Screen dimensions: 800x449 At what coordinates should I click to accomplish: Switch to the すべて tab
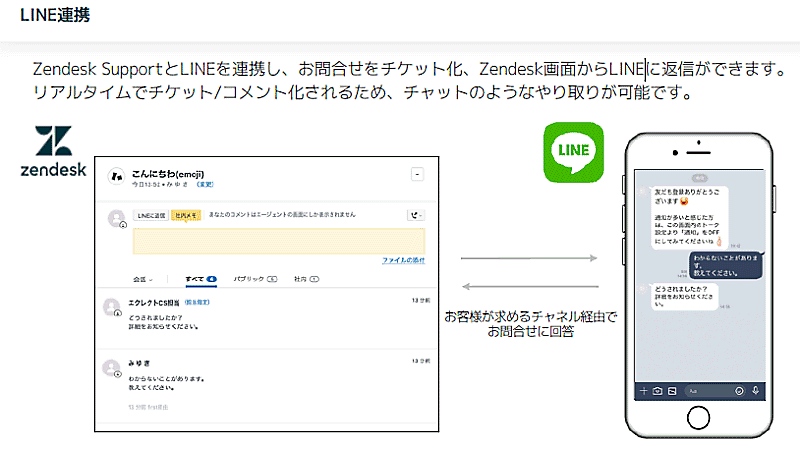pos(200,278)
